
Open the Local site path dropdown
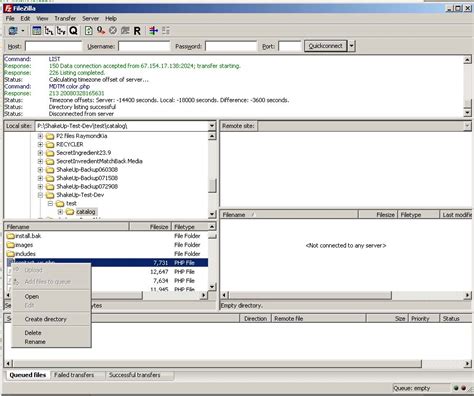212,126
